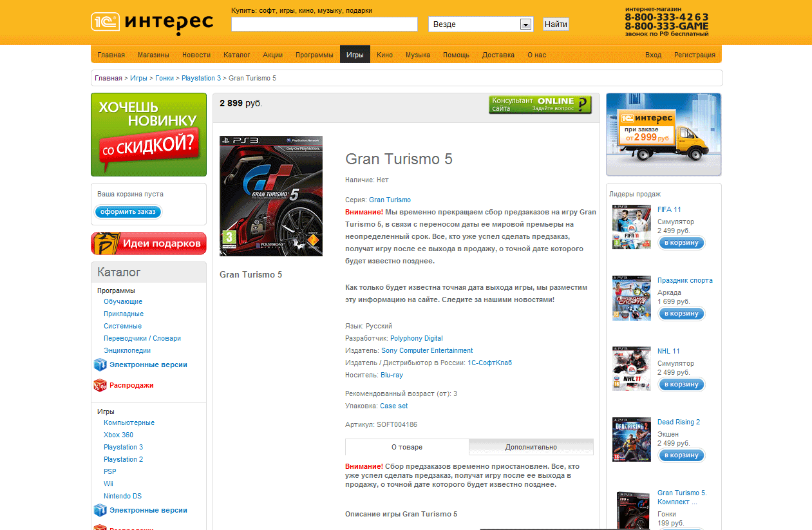Add NHL 11 to the cart
The image size is (812, 530).
point(681,384)
